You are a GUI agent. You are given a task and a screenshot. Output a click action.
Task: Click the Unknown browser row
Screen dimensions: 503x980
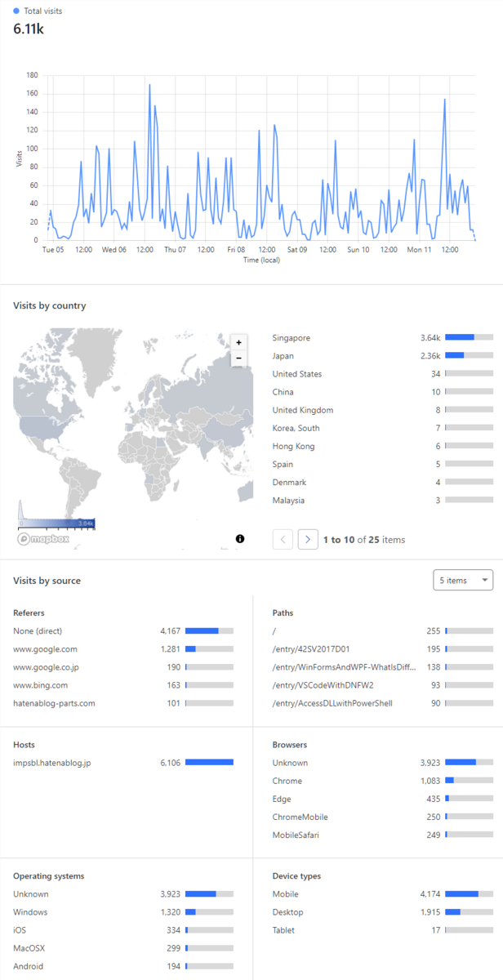point(382,763)
